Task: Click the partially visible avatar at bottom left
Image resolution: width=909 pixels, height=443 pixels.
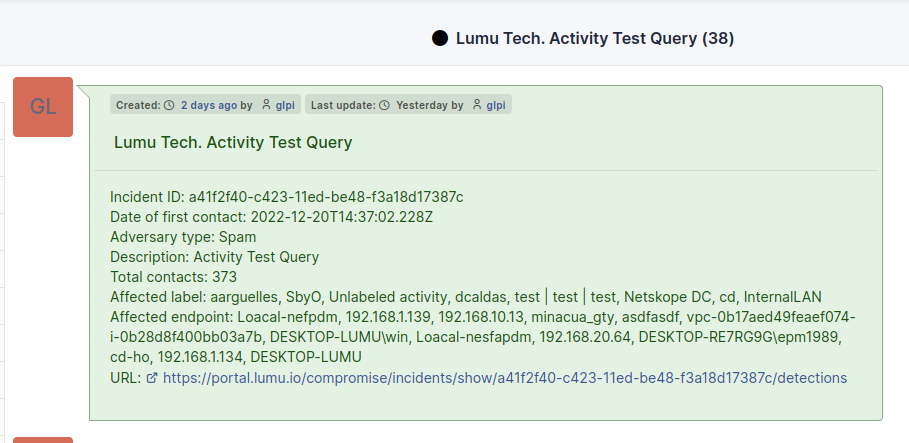Action: tap(43, 439)
